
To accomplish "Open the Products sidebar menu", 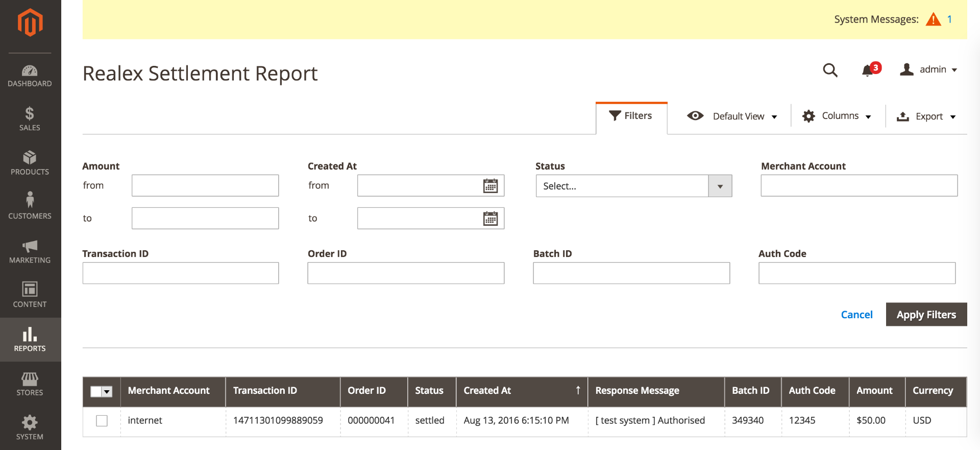I will click(x=30, y=163).
